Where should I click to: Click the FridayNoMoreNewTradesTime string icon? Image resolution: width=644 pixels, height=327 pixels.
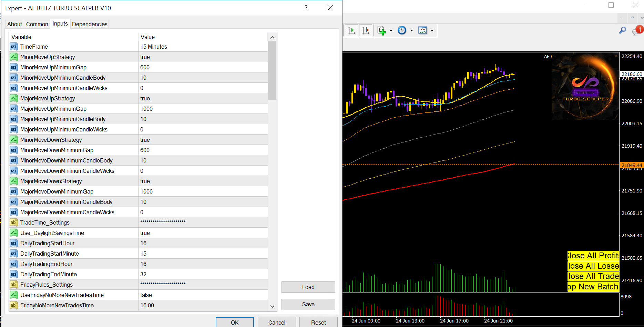[x=14, y=305]
